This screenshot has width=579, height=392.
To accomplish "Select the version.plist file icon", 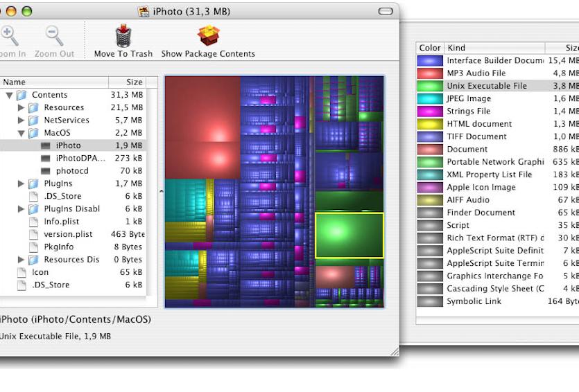I will pos(33,234).
